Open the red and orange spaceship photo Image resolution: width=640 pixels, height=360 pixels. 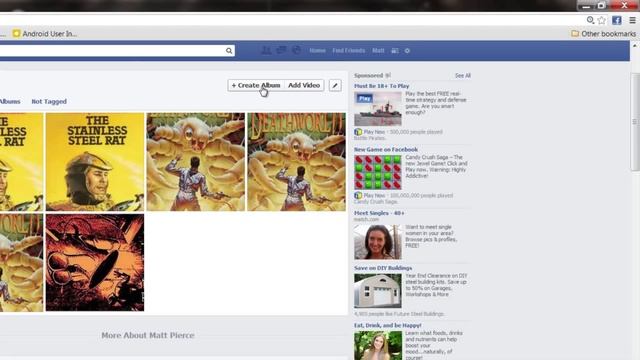tap(95, 262)
